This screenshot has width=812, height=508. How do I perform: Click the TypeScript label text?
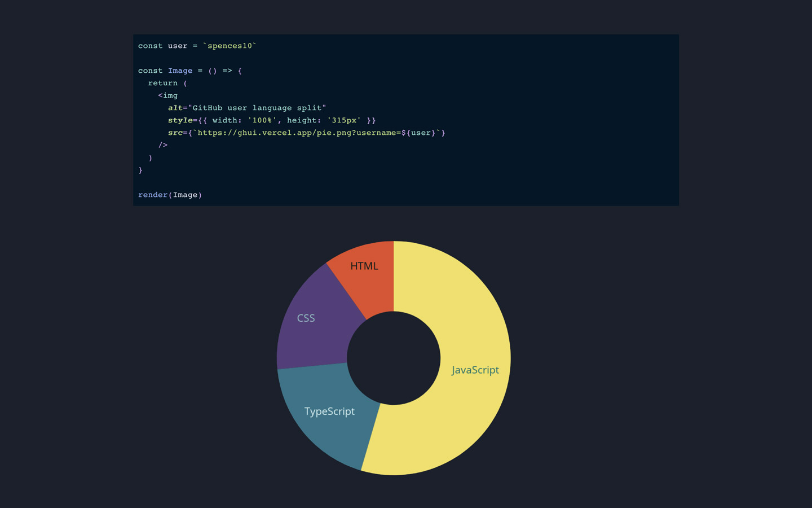coord(330,411)
